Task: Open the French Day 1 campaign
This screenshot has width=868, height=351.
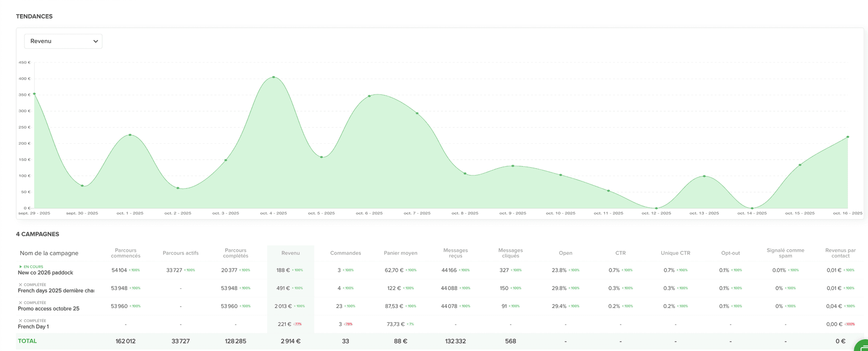Action: pyautogui.click(x=33, y=327)
